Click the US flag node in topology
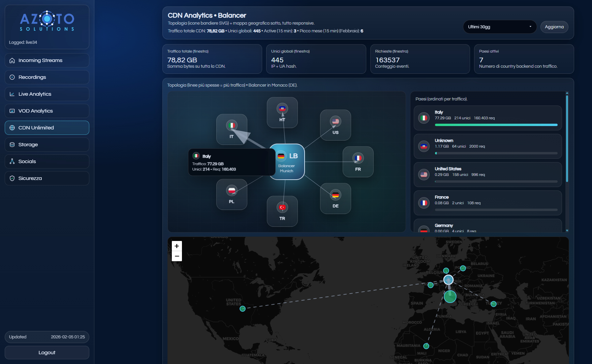 335,122
